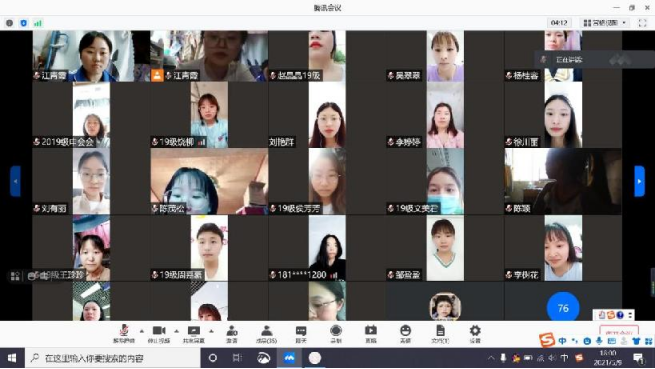Open the invite participants icon

[232, 333]
